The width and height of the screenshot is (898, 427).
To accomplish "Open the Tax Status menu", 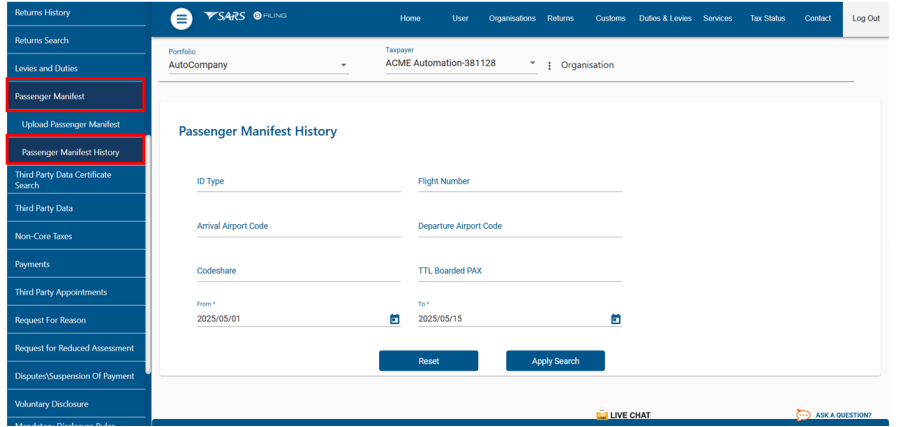I will coord(767,19).
